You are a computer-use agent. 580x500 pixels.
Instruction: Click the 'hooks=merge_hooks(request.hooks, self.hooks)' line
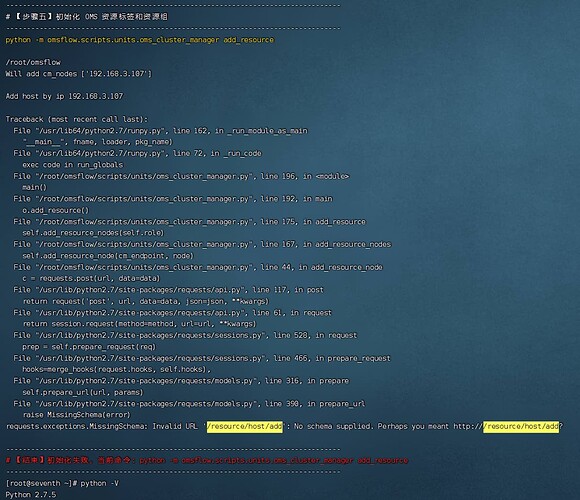tap(117, 369)
